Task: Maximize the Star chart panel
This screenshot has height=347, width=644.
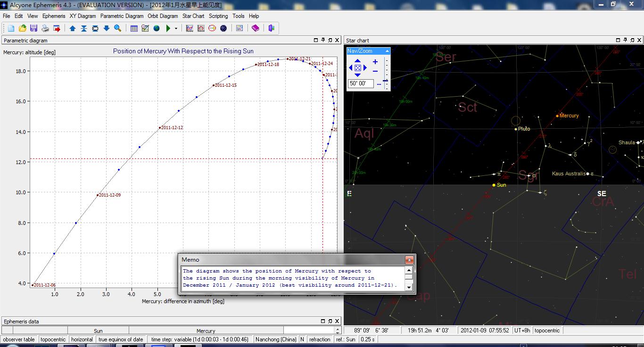Action: pyautogui.click(x=618, y=40)
